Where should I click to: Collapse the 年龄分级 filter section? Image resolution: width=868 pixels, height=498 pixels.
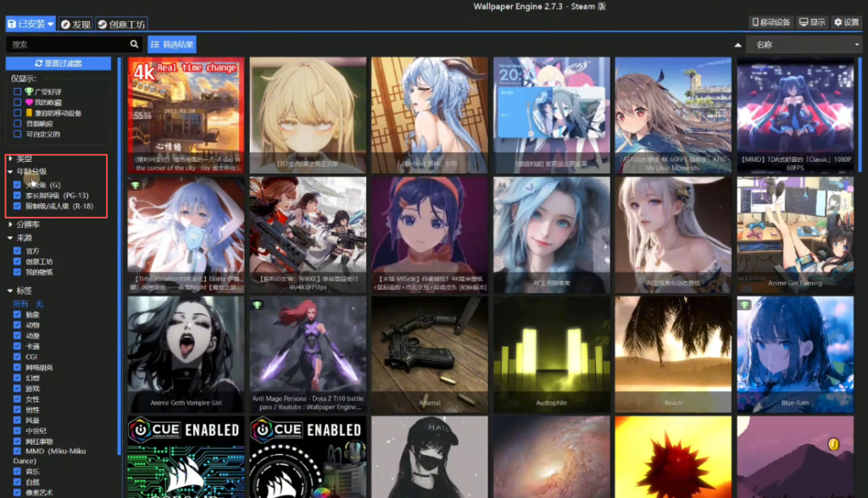point(10,171)
